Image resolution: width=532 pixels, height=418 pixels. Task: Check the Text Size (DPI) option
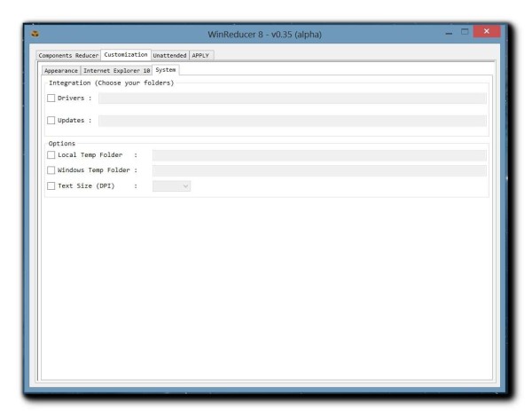(51, 185)
